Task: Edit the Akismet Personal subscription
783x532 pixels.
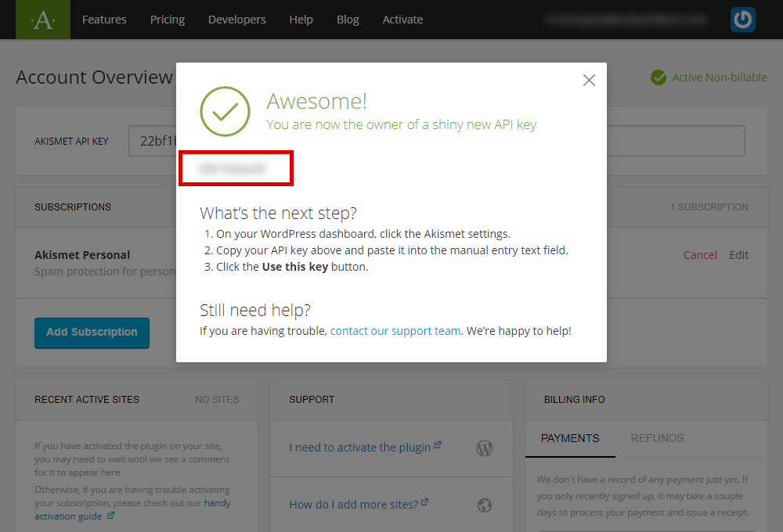Action: tap(738, 255)
